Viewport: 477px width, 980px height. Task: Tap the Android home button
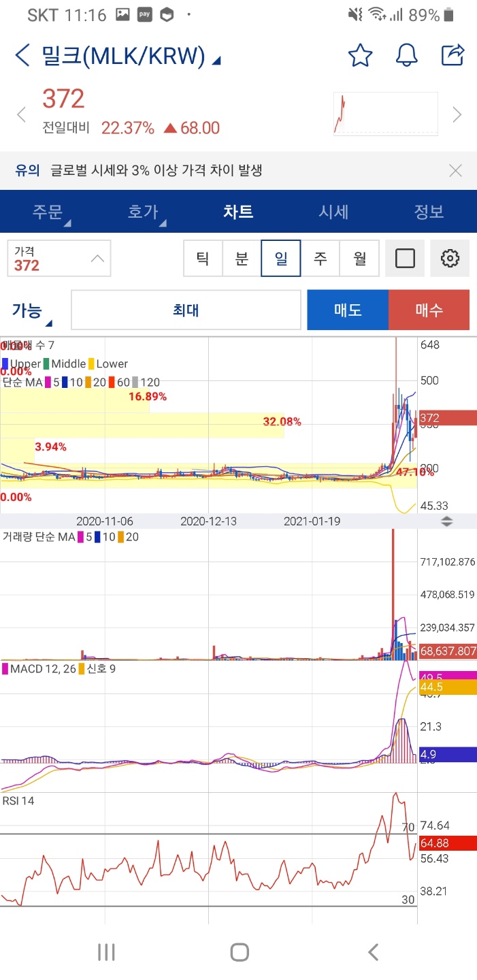240,952
